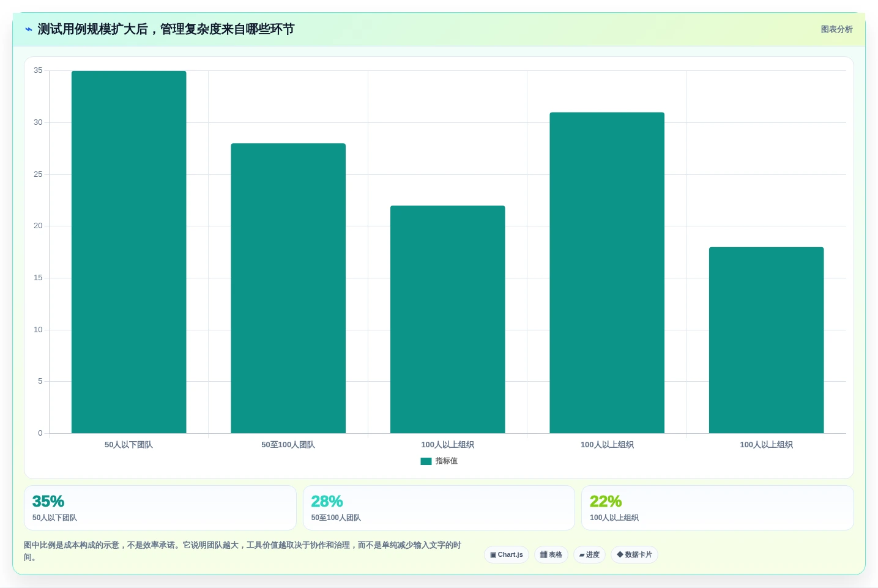878x588 pixels.
Task: Select the 表格 tag chip
Action: coord(551,555)
